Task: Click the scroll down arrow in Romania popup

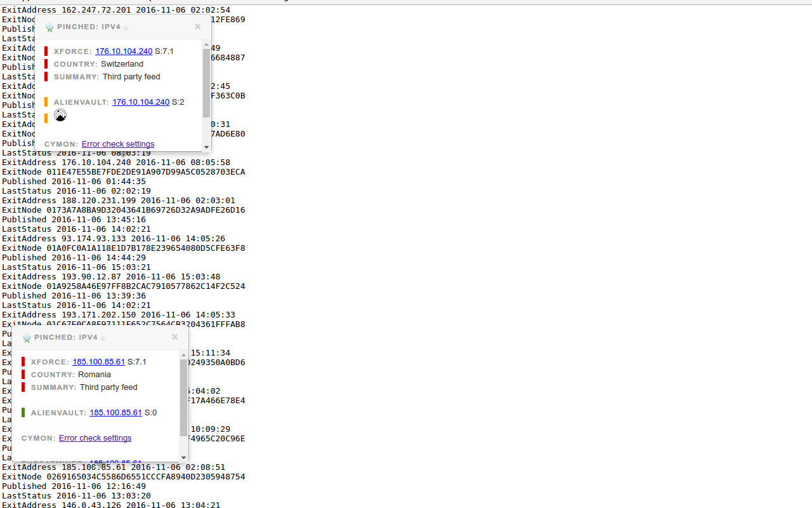Action: pos(183,457)
